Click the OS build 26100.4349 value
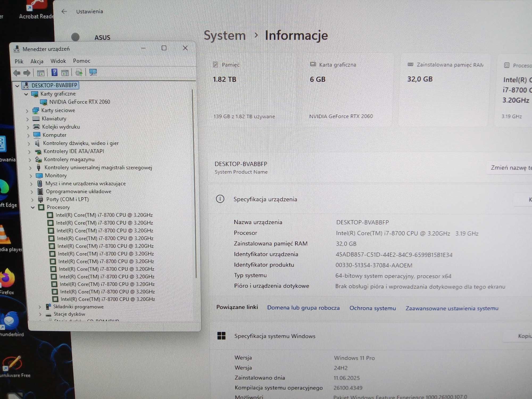Image resolution: width=532 pixels, height=399 pixels. click(348, 388)
